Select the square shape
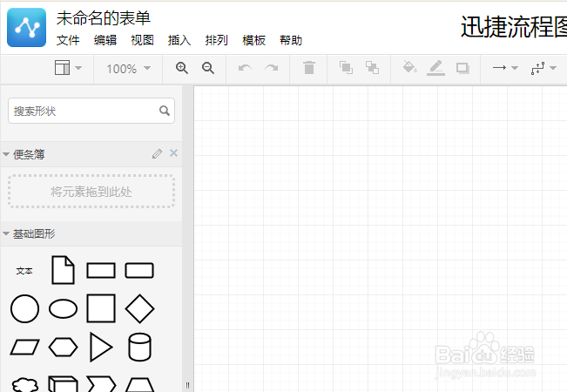Screen dimensions: 567x392 pos(101,308)
